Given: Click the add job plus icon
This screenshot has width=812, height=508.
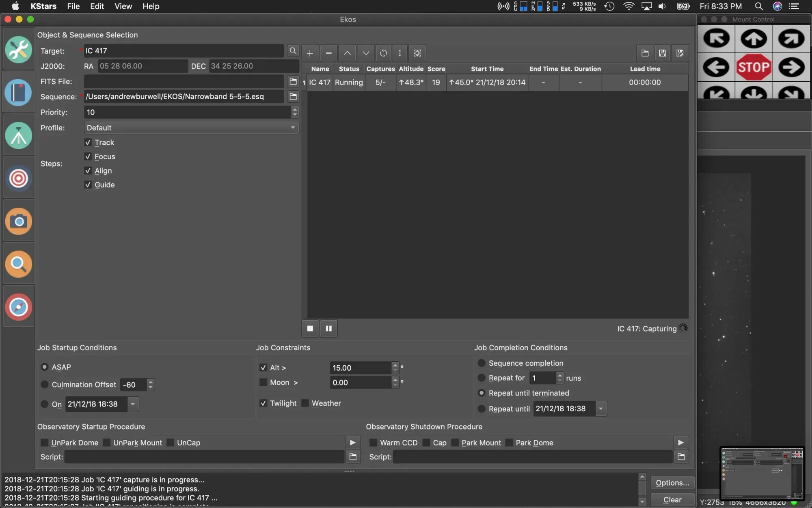Looking at the screenshot, I should pos(310,53).
